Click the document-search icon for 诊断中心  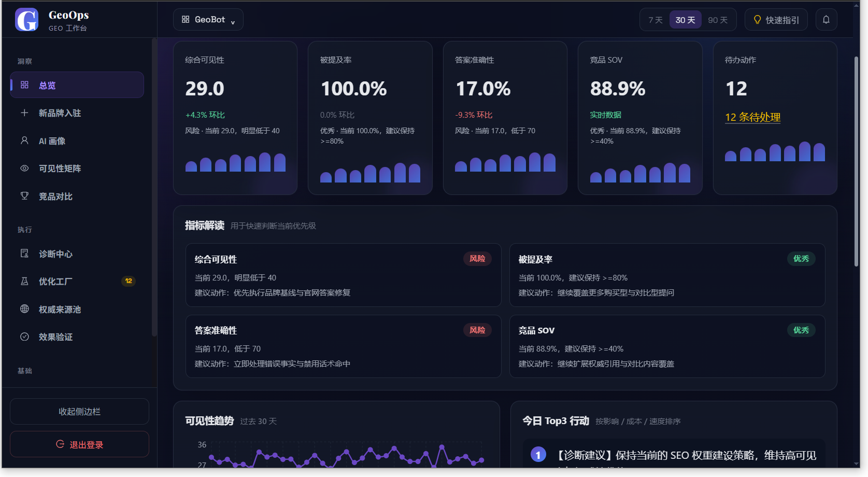tap(24, 254)
